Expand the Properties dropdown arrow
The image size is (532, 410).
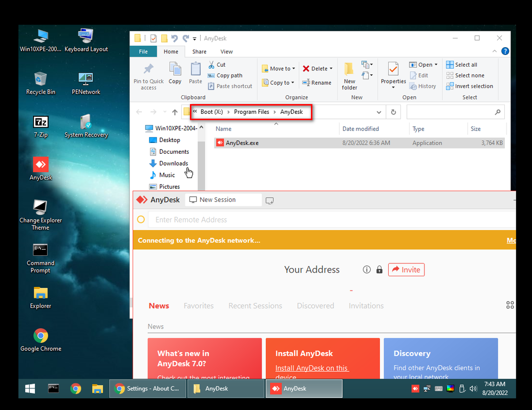pyautogui.click(x=393, y=88)
